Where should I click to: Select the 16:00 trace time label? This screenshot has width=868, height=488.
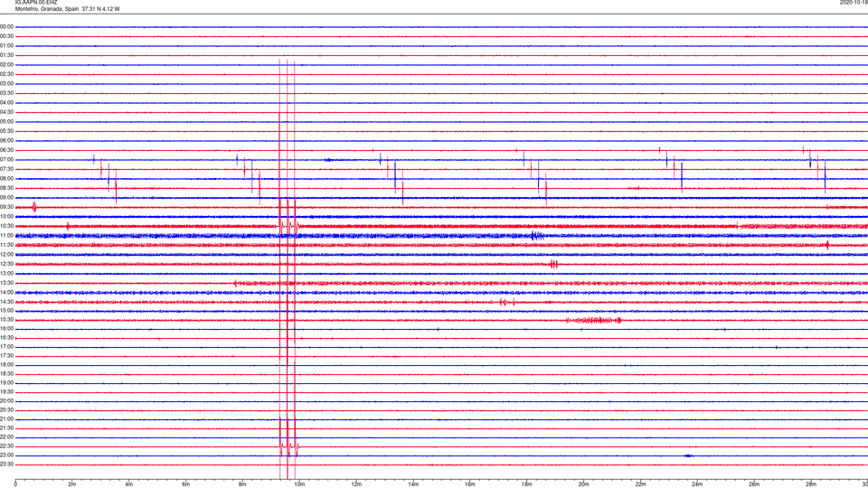[6, 329]
